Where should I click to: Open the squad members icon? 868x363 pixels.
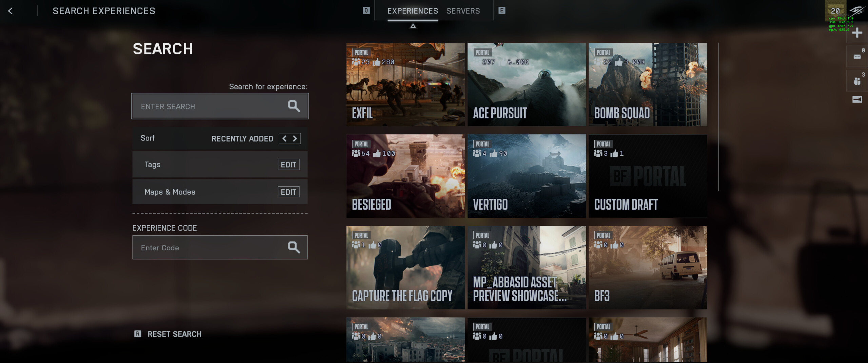pos(857,81)
